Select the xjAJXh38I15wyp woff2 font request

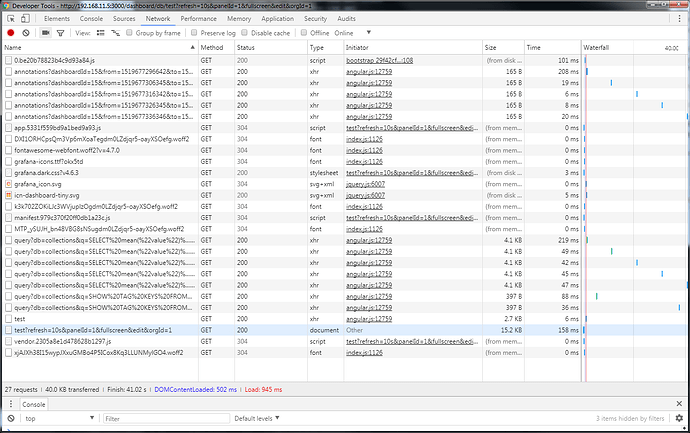click(101, 352)
